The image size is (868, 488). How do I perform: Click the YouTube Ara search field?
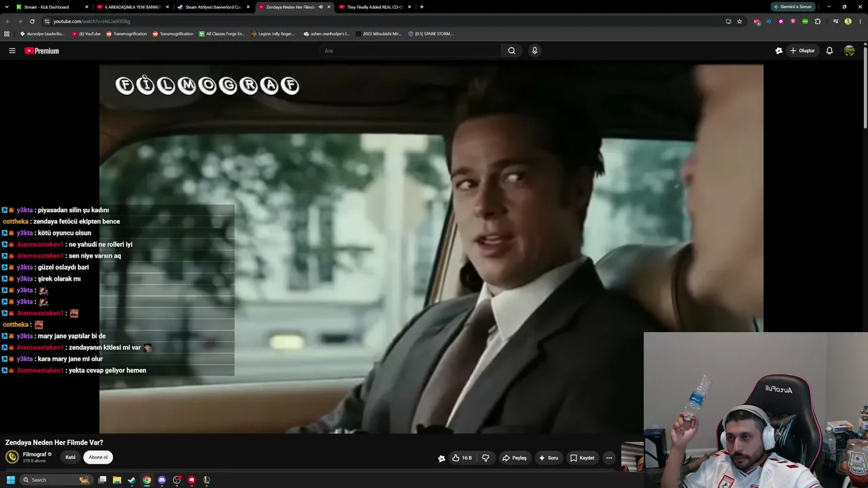pos(410,51)
